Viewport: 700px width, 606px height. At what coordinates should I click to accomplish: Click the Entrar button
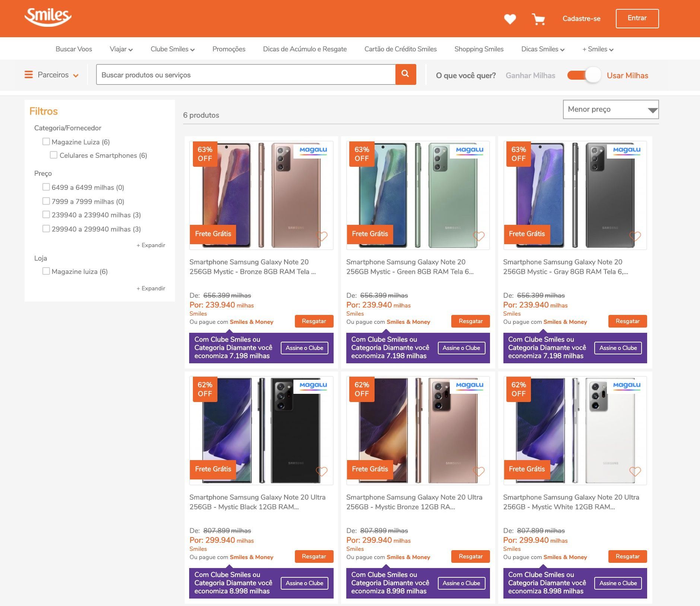click(x=637, y=18)
